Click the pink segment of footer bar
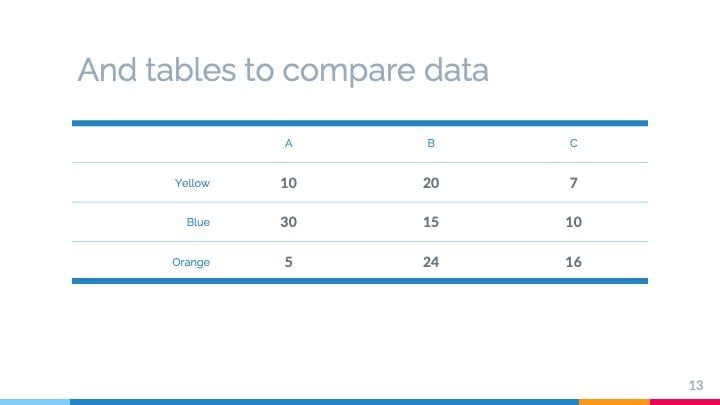Image resolution: width=720 pixels, height=405 pixels. click(685, 402)
